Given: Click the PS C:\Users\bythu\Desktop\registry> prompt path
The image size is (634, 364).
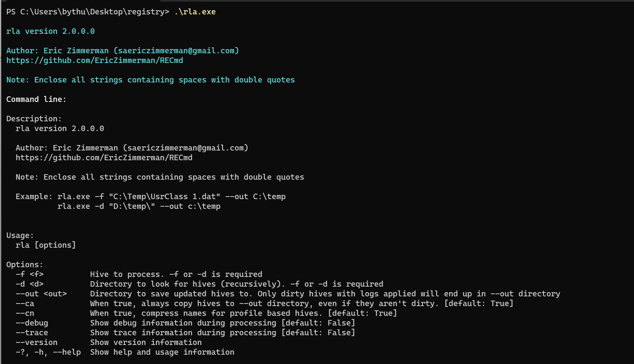Looking at the screenshot, I should tap(88, 12).
